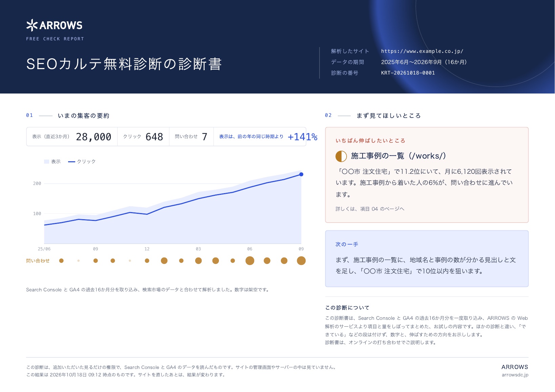
Task: Click the 12 x-axis month label
Action: click(x=147, y=249)
